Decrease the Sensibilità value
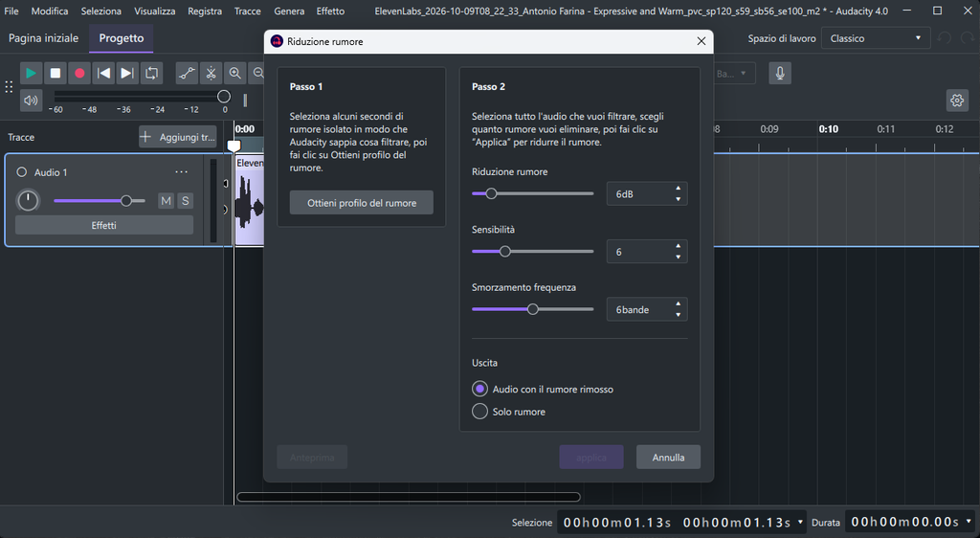Image resolution: width=980 pixels, height=538 pixels. pyautogui.click(x=679, y=257)
